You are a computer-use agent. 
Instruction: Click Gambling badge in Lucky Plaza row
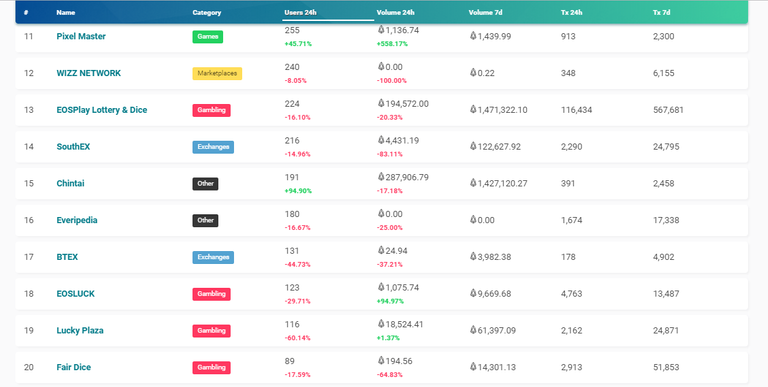[x=211, y=331]
